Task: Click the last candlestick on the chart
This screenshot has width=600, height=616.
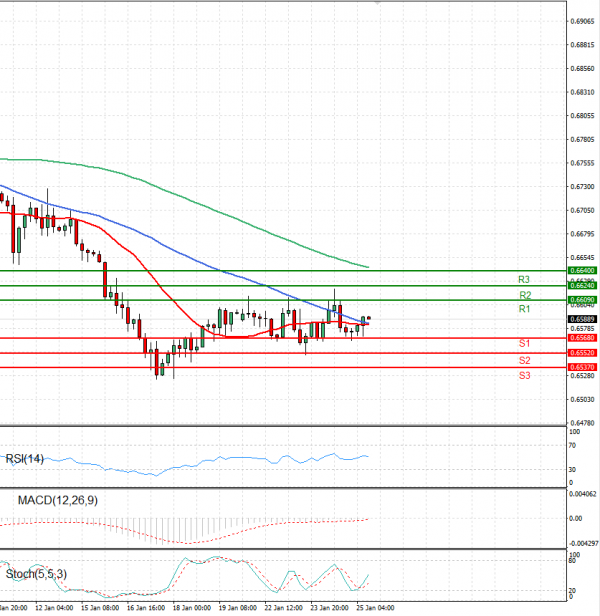Action: 369,318
